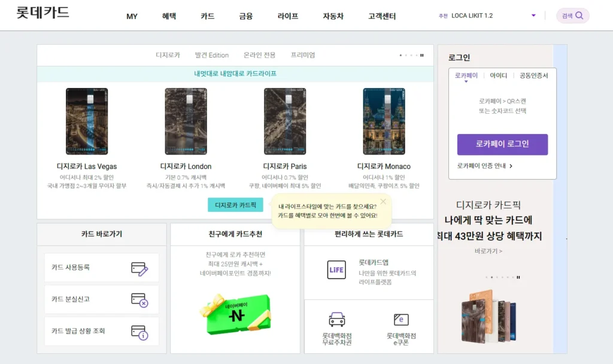Pause the side banner carousel

point(518,277)
